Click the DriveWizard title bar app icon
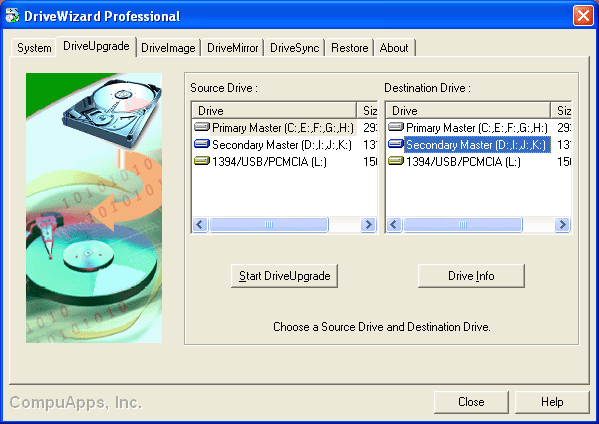The width and height of the screenshot is (599, 424). (12, 16)
